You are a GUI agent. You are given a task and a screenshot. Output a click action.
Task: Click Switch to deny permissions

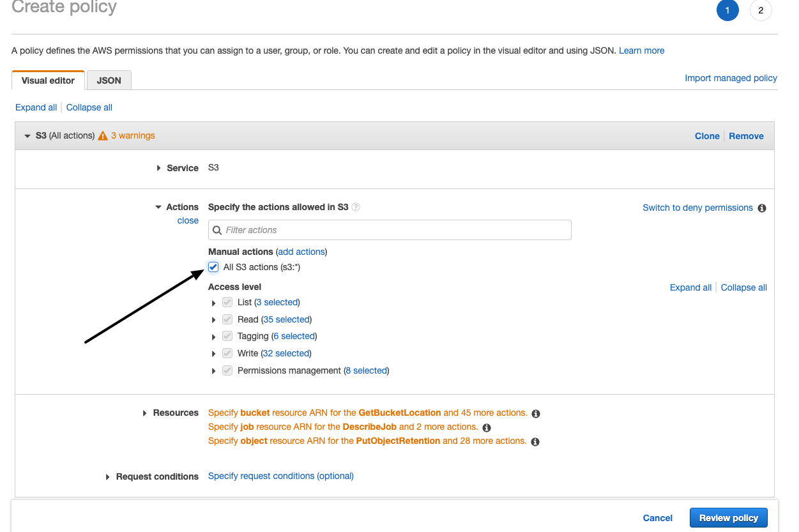(697, 208)
